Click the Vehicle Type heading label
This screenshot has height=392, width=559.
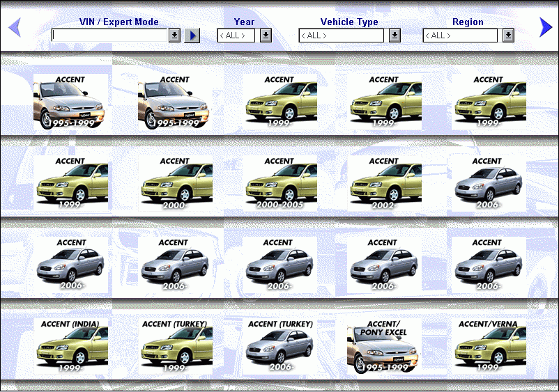(349, 22)
